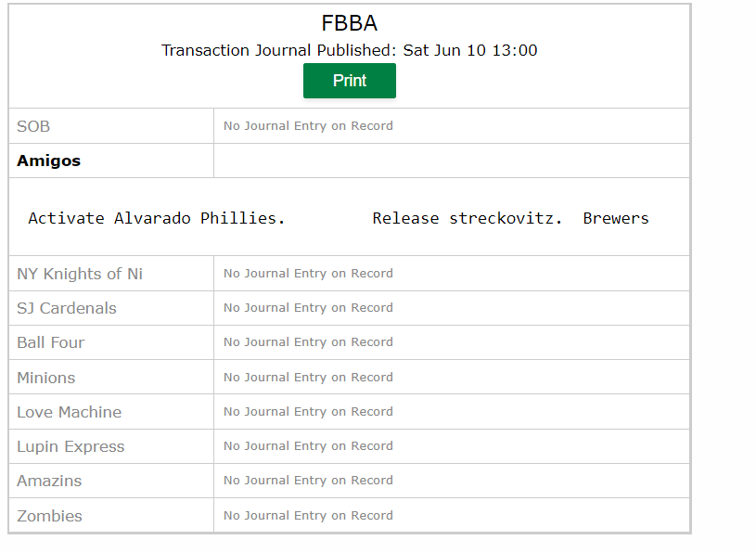Click the Transaction Journal Published date line
Screen dimensions: 756x553
coord(349,50)
